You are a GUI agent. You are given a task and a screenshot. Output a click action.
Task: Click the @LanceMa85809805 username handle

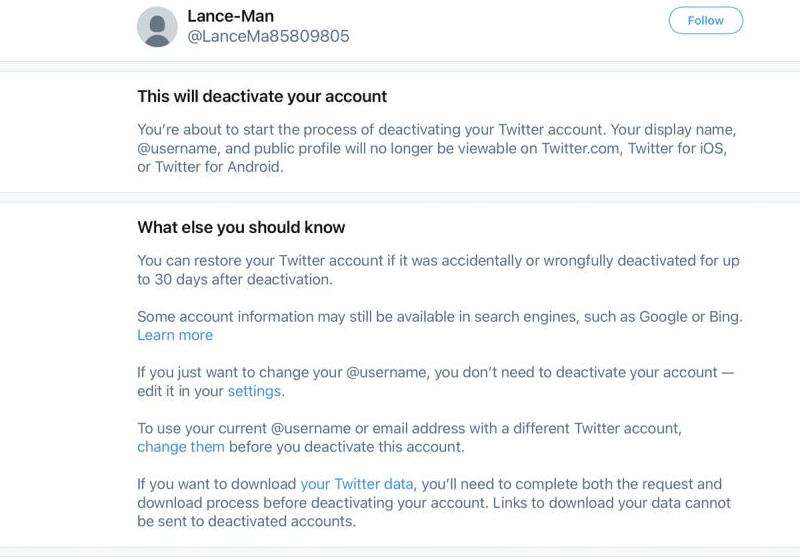pos(268,36)
